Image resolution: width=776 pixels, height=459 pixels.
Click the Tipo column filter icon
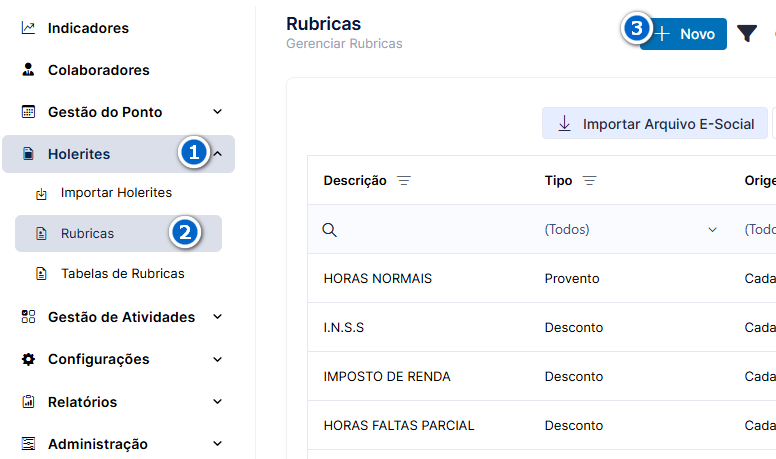click(589, 181)
